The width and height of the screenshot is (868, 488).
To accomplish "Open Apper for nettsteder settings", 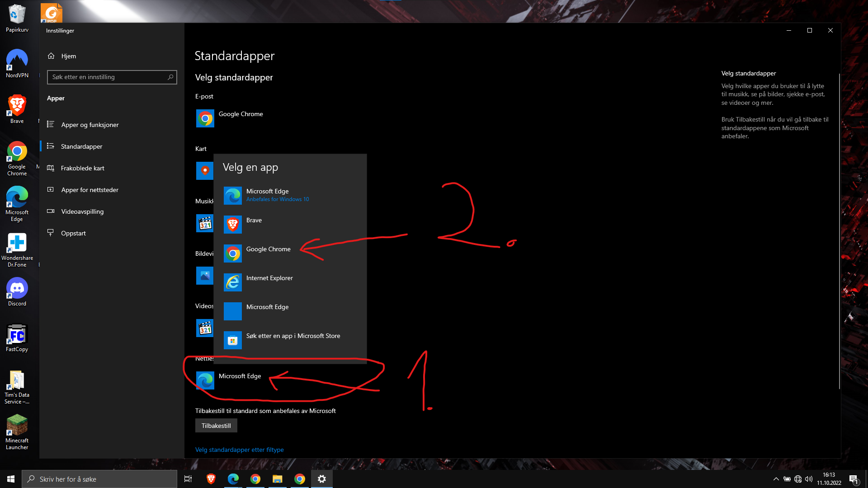I will coord(90,190).
